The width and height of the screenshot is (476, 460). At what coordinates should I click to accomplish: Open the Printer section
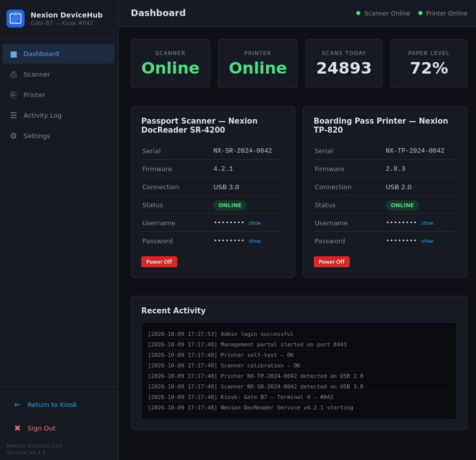pos(58,95)
